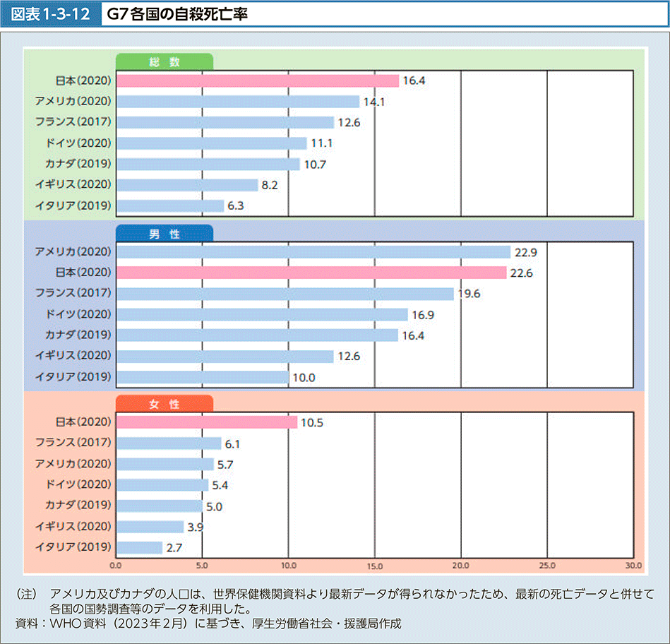Screen dimensions: 670x644
Task: Click the pink 日本 bar labeled 10.5
Action: 206,422
